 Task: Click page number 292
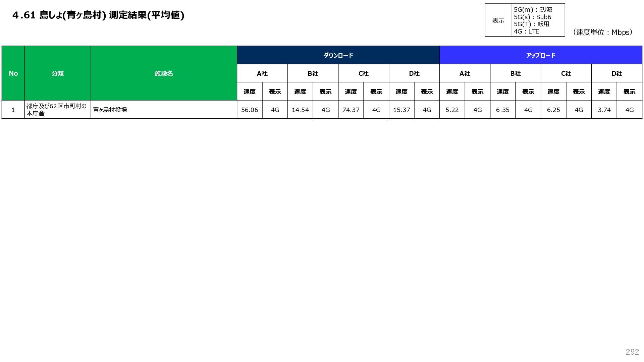(x=632, y=352)
